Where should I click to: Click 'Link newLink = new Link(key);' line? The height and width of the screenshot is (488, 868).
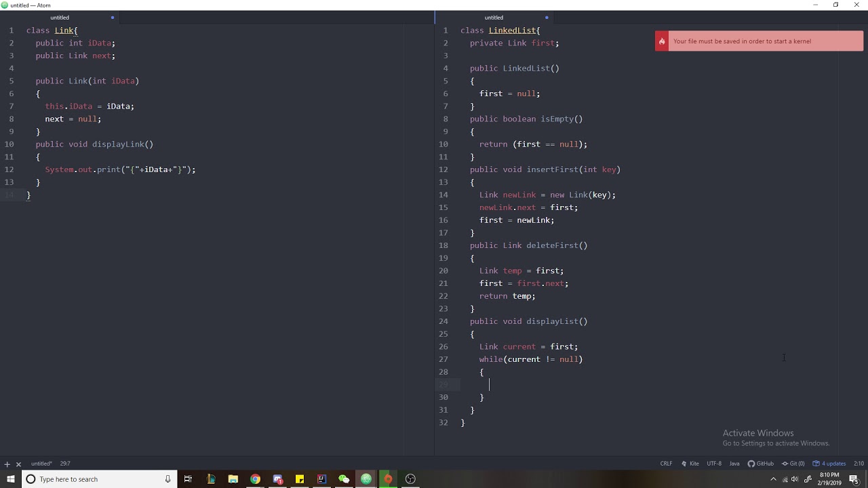click(x=548, y=195)
